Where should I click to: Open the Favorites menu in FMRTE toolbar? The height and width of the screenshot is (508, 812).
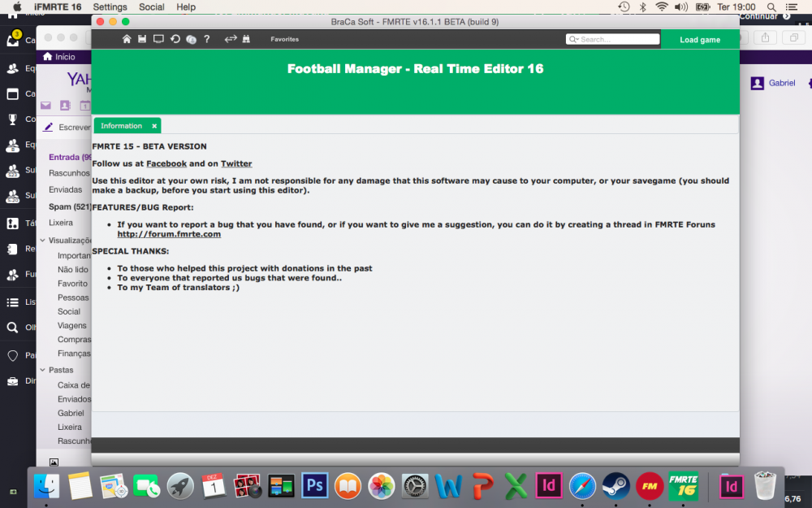(284, 39)
